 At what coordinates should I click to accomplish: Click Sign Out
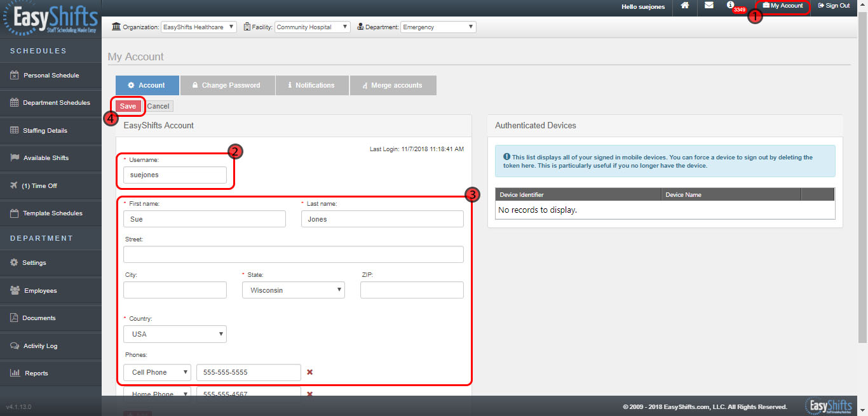[834, 6]
